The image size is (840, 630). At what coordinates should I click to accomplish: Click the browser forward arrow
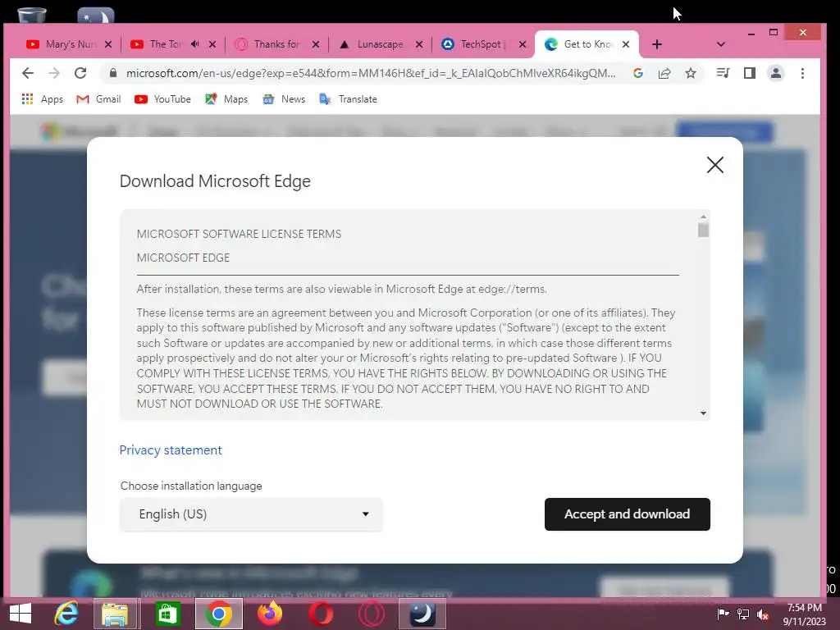point(54,73)
